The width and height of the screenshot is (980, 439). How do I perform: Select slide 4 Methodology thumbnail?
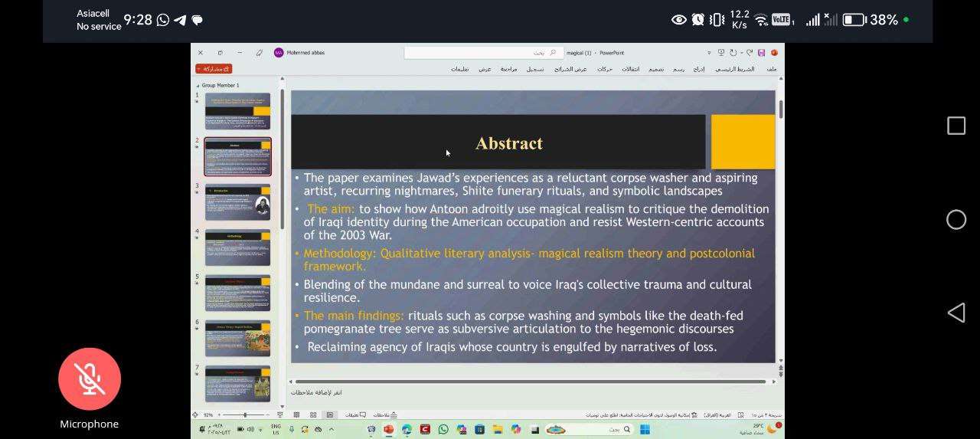[x=237, y=247]
